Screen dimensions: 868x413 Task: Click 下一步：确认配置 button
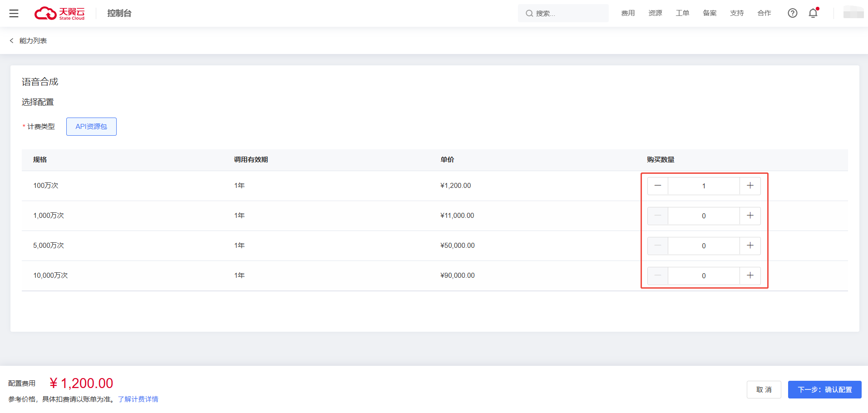point(824,390)
